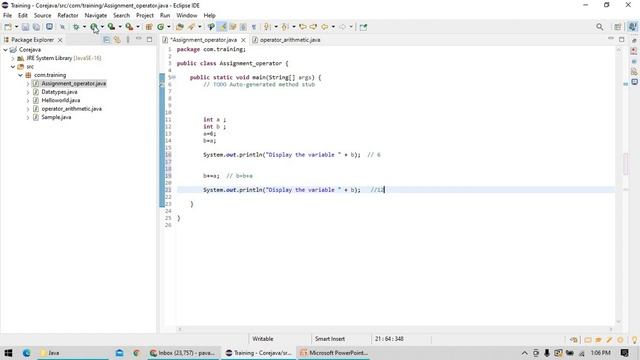Open the Window menu
This screenshot has height=360, width=640.
coord(187,15)
